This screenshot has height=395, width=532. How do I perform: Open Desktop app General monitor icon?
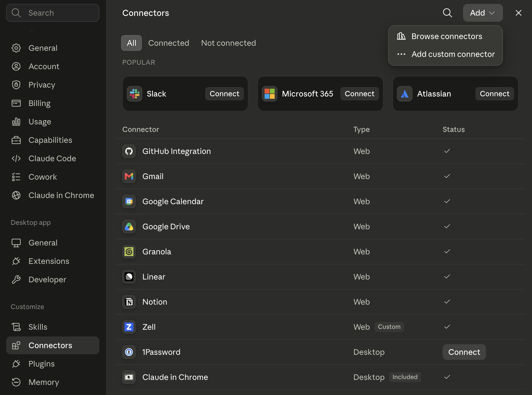tap(16, 243)
